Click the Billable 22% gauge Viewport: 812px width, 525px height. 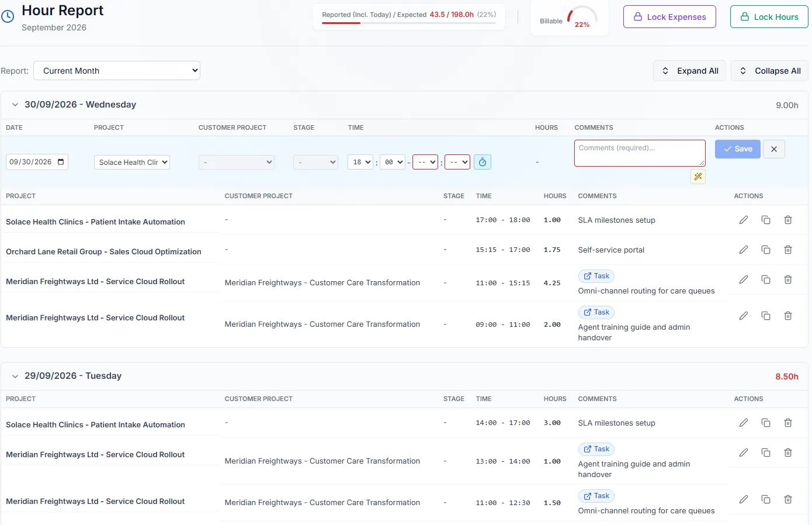[582, 17]
